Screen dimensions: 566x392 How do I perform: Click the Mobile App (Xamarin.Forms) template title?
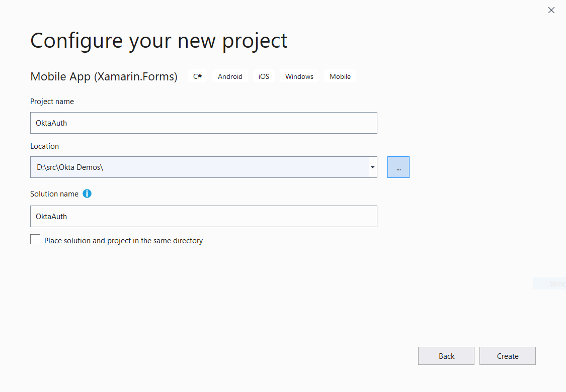tap(104, 76)
